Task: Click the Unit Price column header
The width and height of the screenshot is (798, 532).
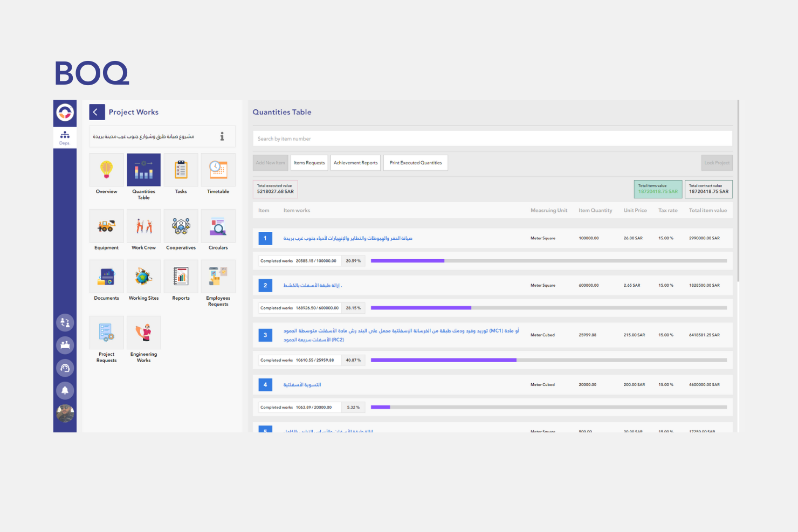Action: click(x=635, y=211)
